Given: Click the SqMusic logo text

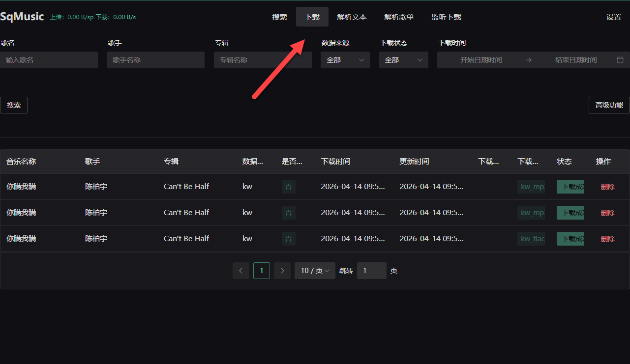Looking at the screenshot, I should (x=22, y=17).
